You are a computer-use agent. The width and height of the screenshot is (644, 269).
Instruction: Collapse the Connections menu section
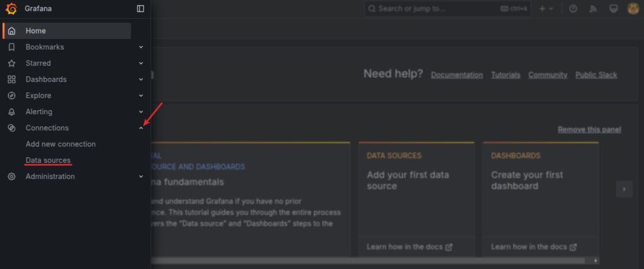pyautogui.click(x=141, y=128)
